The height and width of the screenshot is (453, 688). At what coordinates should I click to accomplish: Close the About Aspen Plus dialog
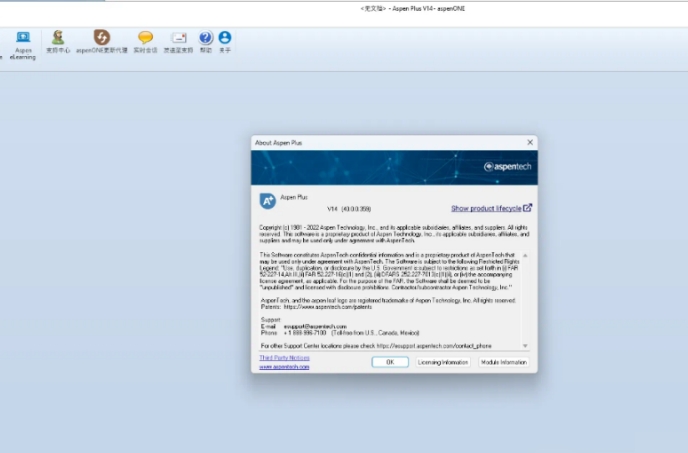pyautogui.click(x=530, y=143)
